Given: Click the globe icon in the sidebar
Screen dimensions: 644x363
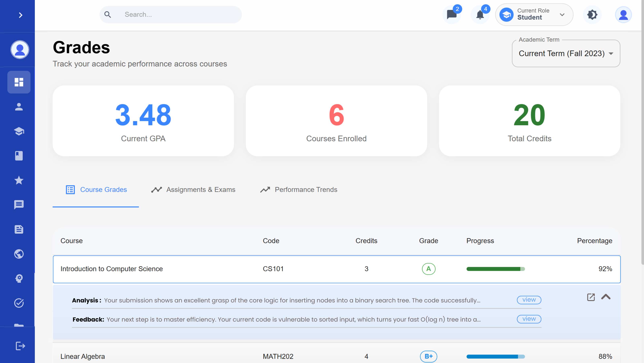Looking at the screenshot, I should [19, 254].
